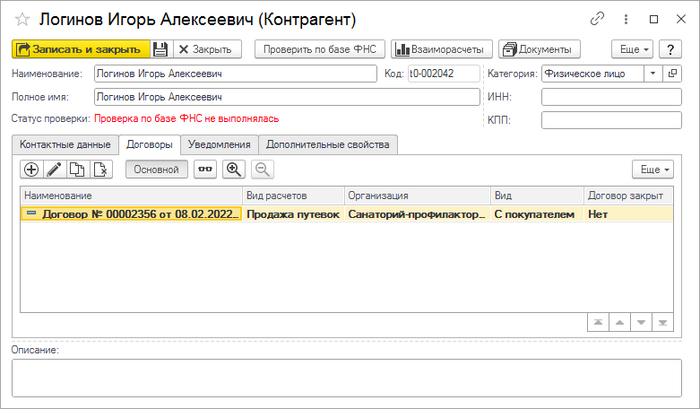Click Проверить по базе ФНС button
This screenshot has width=700, height=409.
320,49
